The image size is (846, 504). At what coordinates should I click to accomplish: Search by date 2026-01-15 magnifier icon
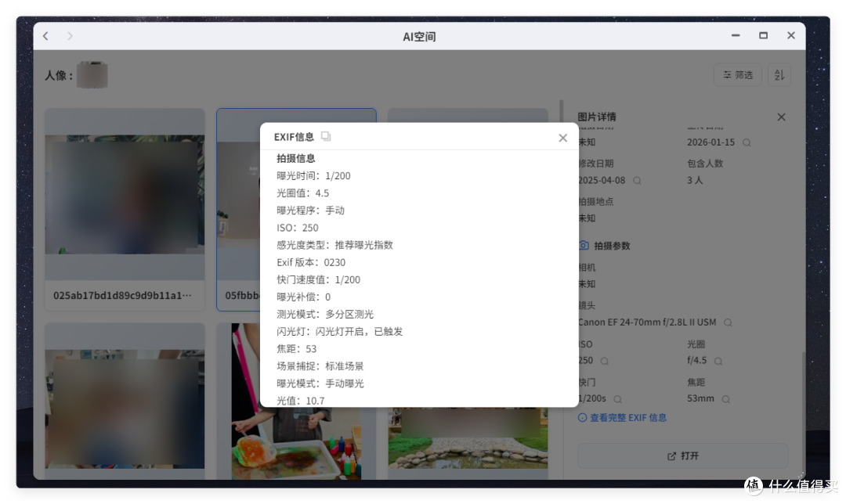pyautogui.click(x=747, y=143)
